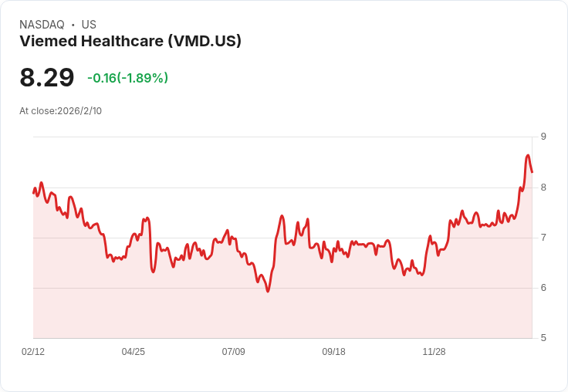Click the 9 value on y-axis
The height and width of the screenshot is (392, 568).
coord(543,137)
